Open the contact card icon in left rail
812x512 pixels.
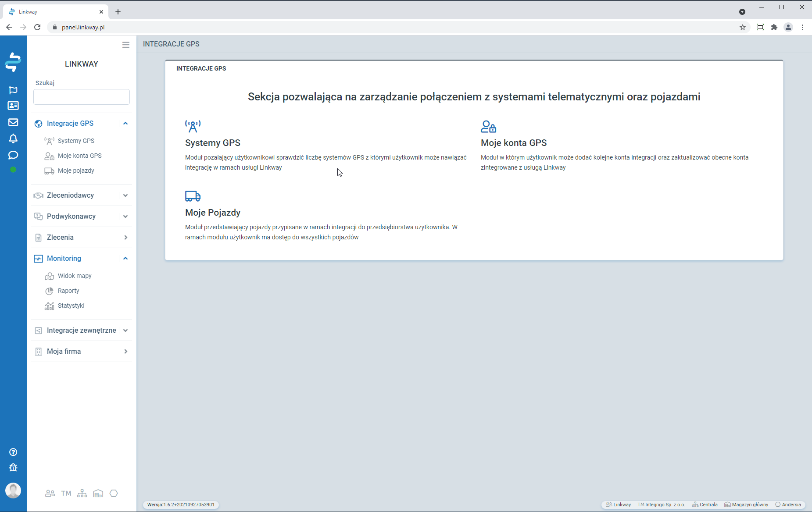tap(13, 106)
